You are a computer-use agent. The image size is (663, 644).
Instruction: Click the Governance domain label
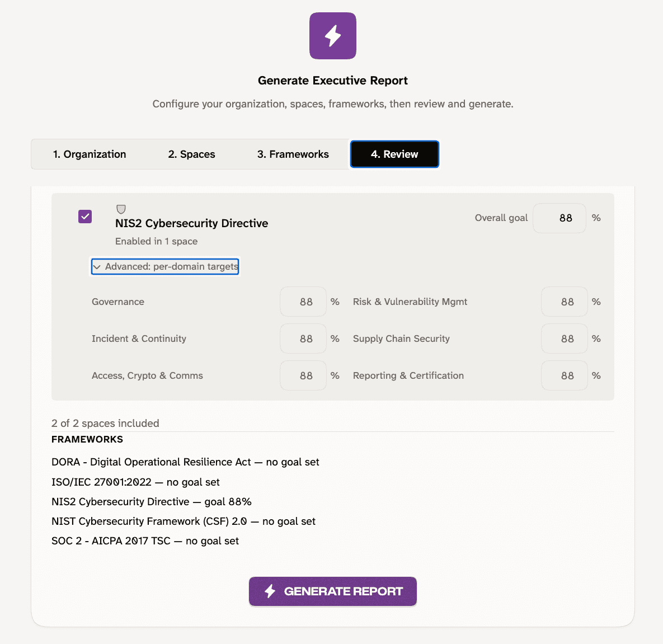click(118, 302)
